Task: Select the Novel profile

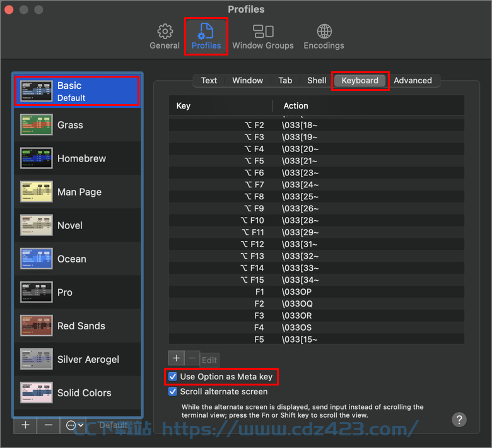Action: (78, 225)
